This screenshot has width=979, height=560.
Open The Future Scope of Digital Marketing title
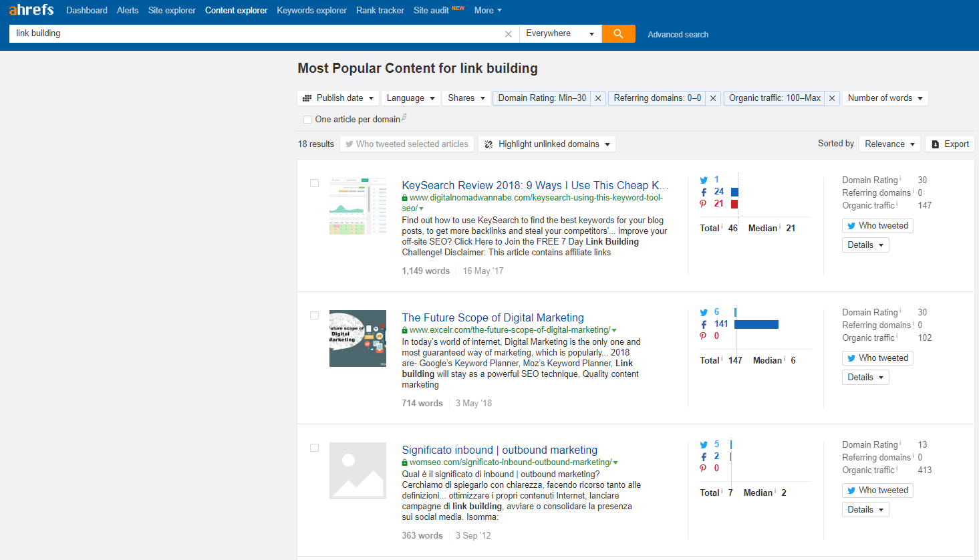tap(493, 317)
